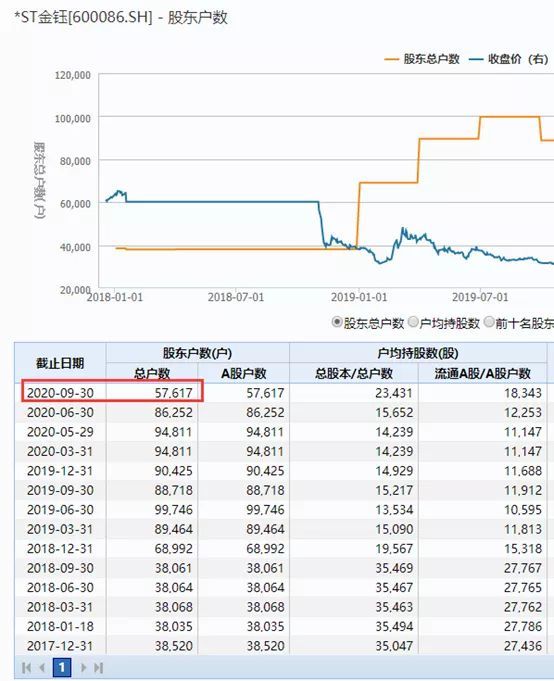This screenshot has height=681, width=554.
Task: Click 2019-01-01 marker on chart axis
Action: click(359, 298)
